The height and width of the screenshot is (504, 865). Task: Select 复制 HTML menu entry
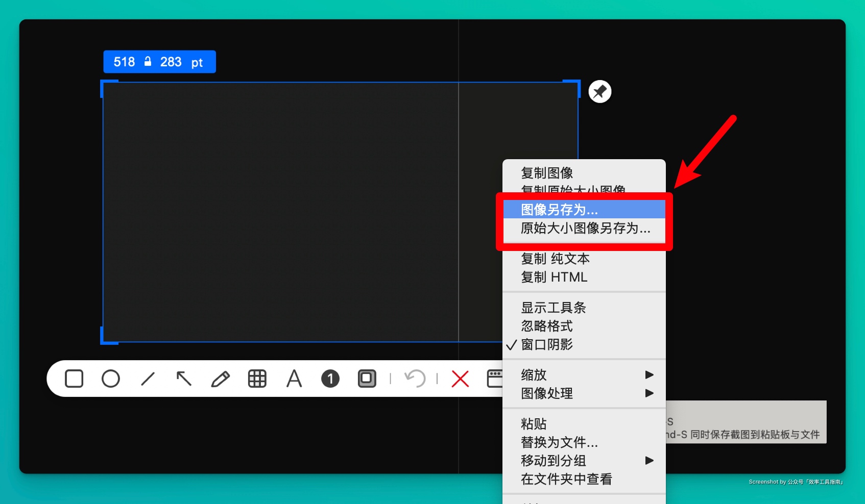coord(554,277)
